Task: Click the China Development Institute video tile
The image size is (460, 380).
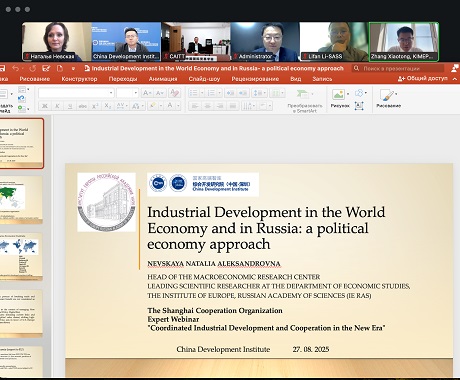Action: [x=126, y=42]
